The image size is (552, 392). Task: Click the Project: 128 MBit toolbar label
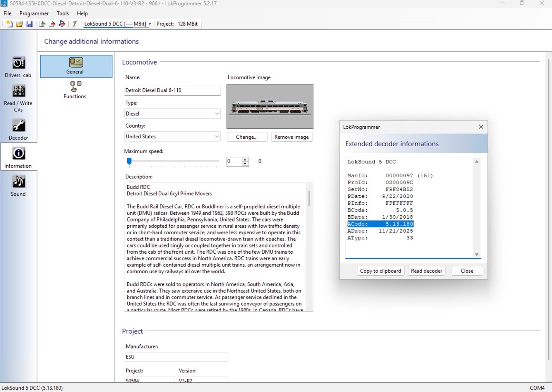click(177, 24)
